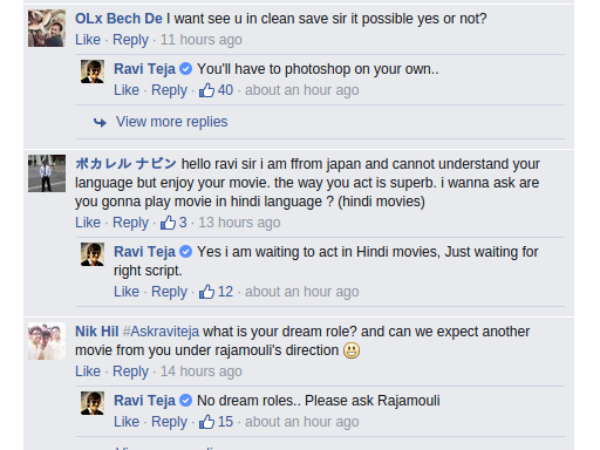
Task: Like Nik Hil's dream role comment
Action: tap(88, 371)
